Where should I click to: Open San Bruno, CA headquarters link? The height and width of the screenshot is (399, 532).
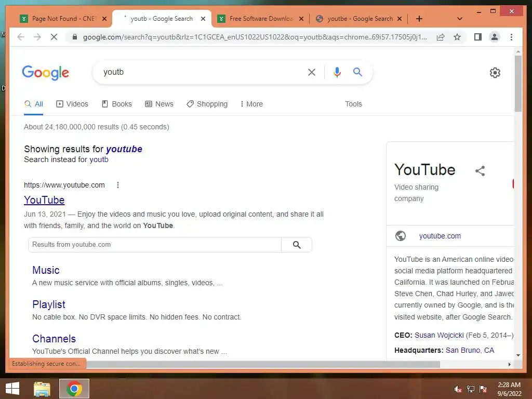(x=470, y=350)
